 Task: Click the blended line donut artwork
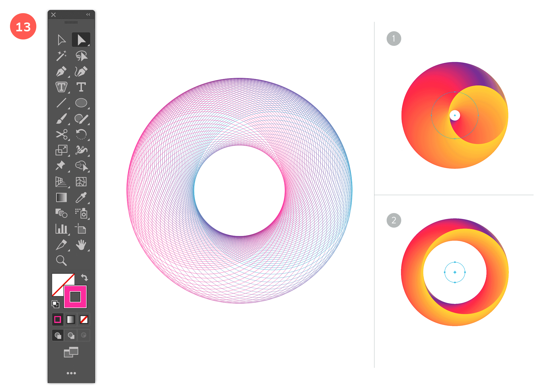pos(239,191)
